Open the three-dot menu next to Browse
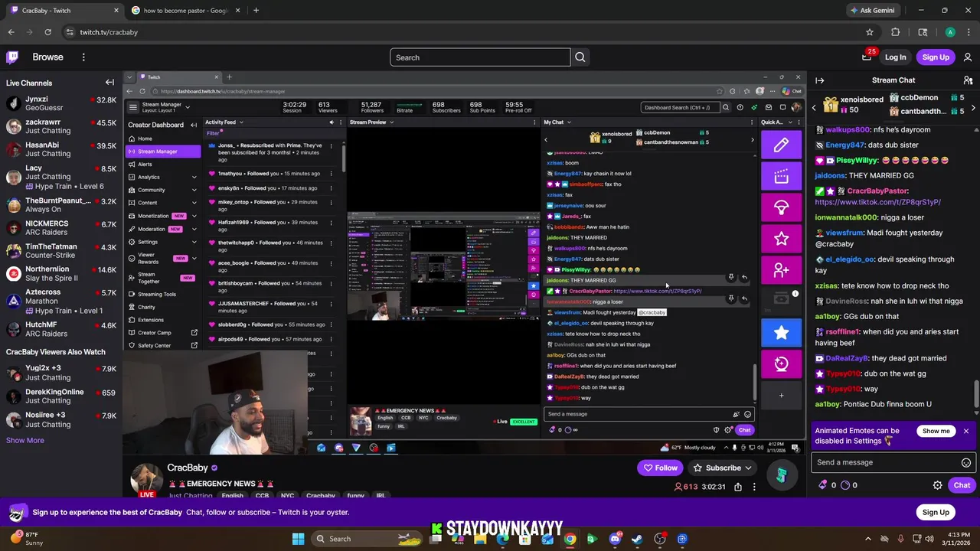Screen dimensions: 980x551 coord(83,57)
